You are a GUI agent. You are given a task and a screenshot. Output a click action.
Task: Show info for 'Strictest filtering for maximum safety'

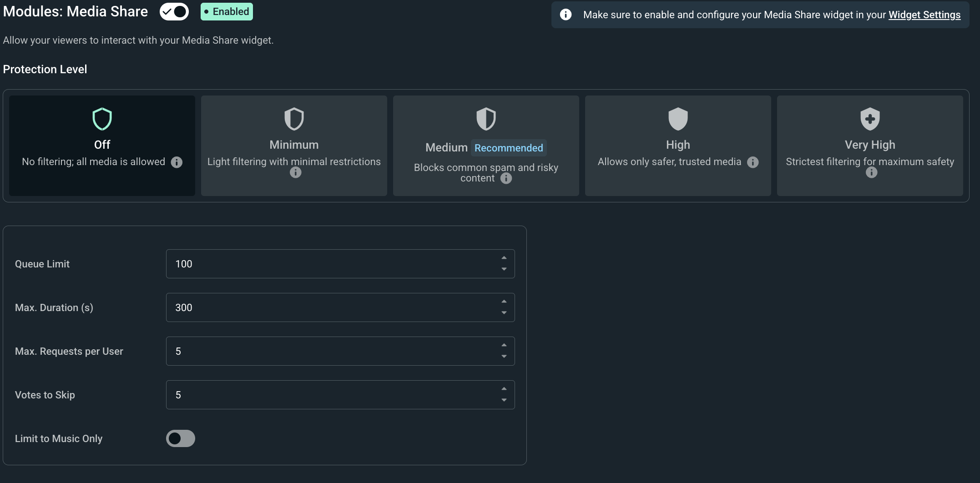(871, 172)
